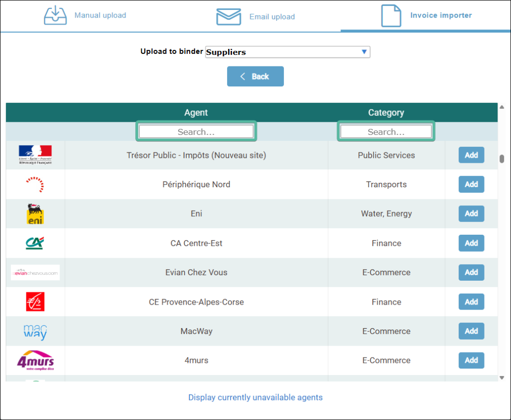
Task: Click the Category column header
Action: click(386, 112)
